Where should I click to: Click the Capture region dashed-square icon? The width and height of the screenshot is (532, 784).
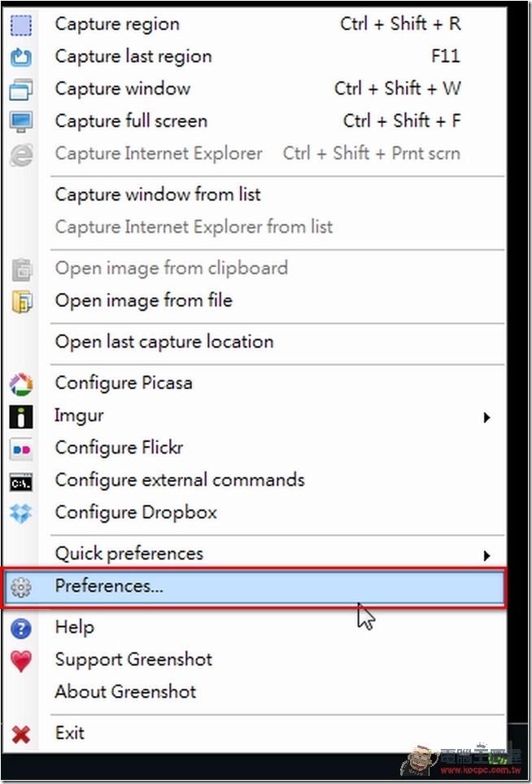point(21,24)
